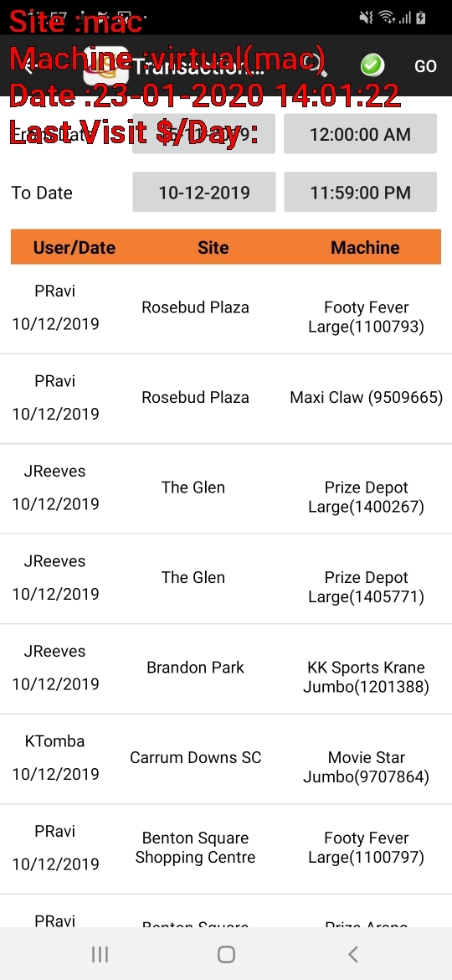The width and height of the screenshot is (452, 980).
Task: Tap the GO button
Action: (x=426, y=65)
